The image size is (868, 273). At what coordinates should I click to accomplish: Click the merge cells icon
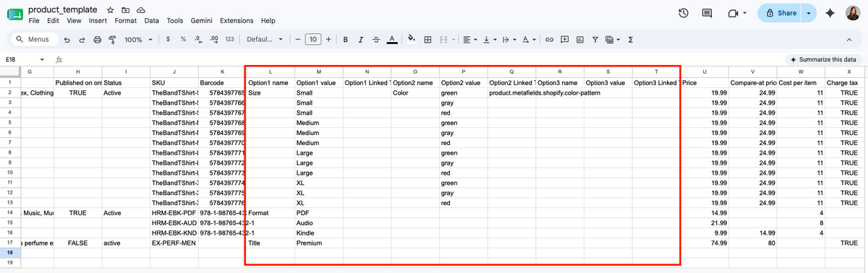tap(443, 39)
